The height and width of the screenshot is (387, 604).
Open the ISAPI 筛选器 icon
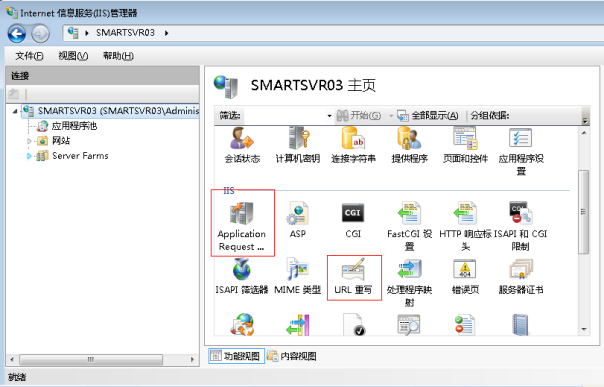click(242, 276)
